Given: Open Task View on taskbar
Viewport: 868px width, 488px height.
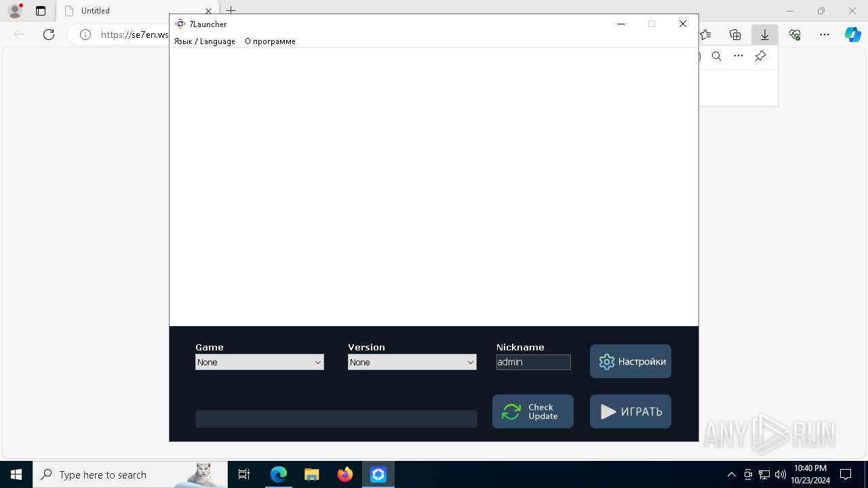Looking at the screenshot, I should [244, 474].
